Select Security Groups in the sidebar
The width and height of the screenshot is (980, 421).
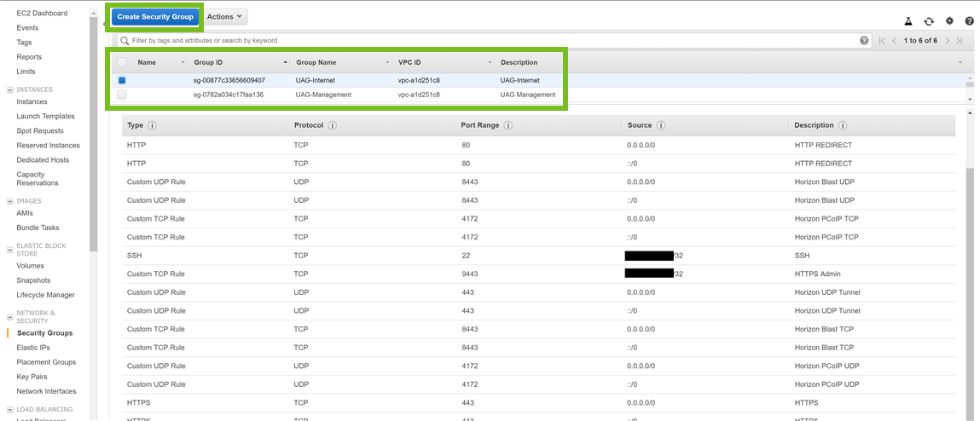click(x=44, y=333)
